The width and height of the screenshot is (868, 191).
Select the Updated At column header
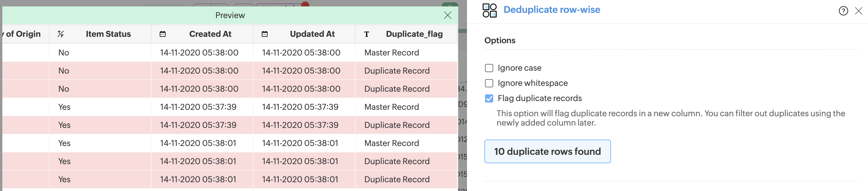point(312,34)
